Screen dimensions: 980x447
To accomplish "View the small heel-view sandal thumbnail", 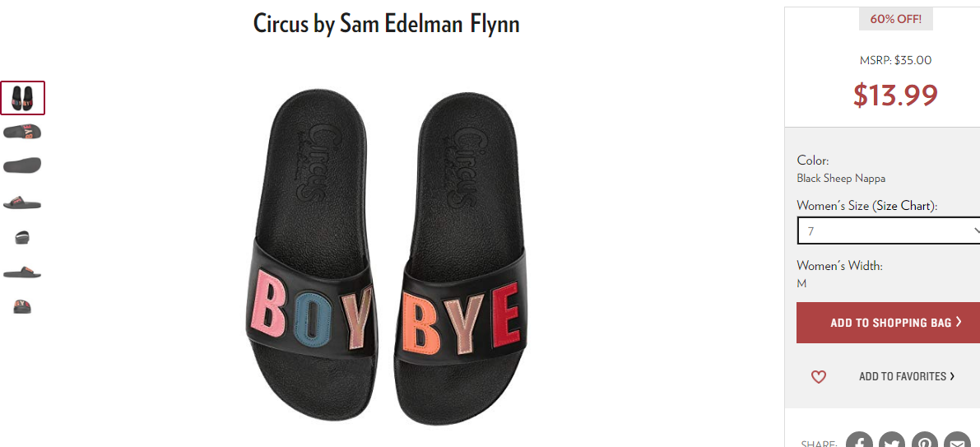I will click(22, 237).
